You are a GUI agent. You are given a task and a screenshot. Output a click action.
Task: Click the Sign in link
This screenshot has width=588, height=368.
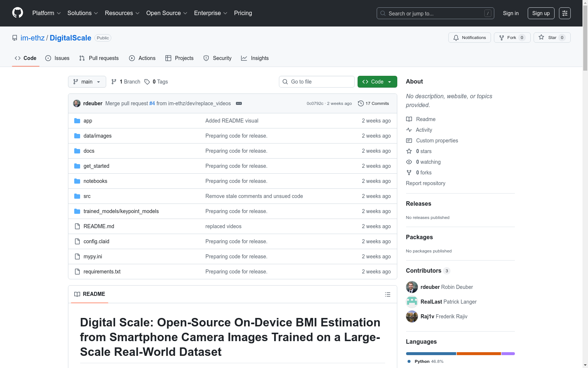coord(511,13)
